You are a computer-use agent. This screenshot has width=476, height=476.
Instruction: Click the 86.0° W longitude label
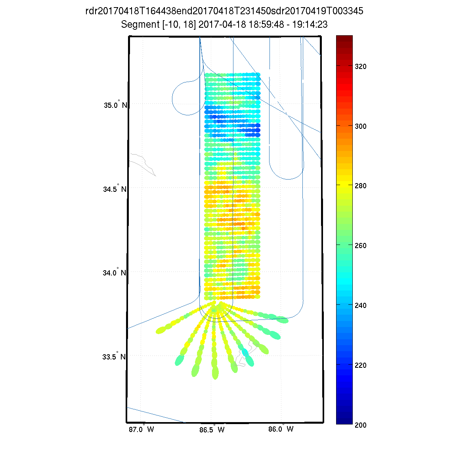pos(281,429)
